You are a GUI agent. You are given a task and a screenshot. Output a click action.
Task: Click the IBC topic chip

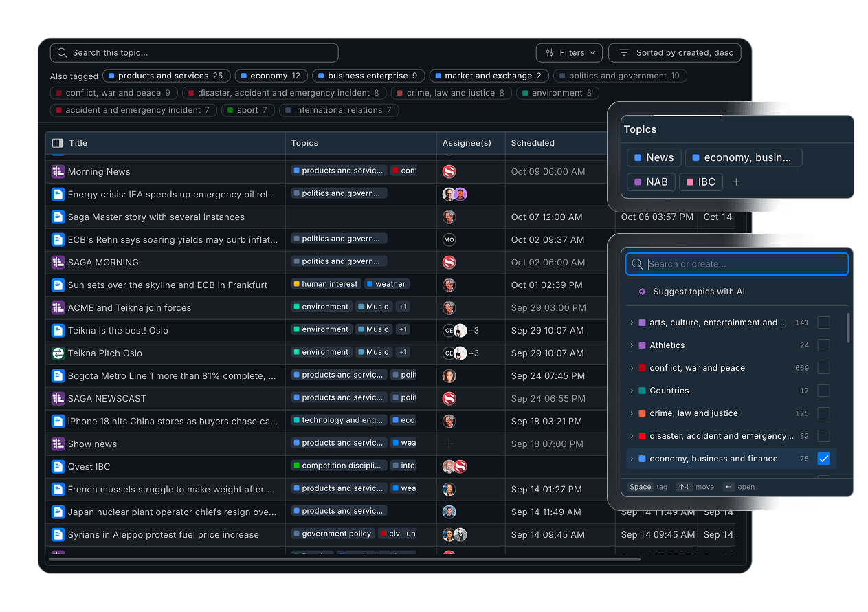click(x=700, y=182)
